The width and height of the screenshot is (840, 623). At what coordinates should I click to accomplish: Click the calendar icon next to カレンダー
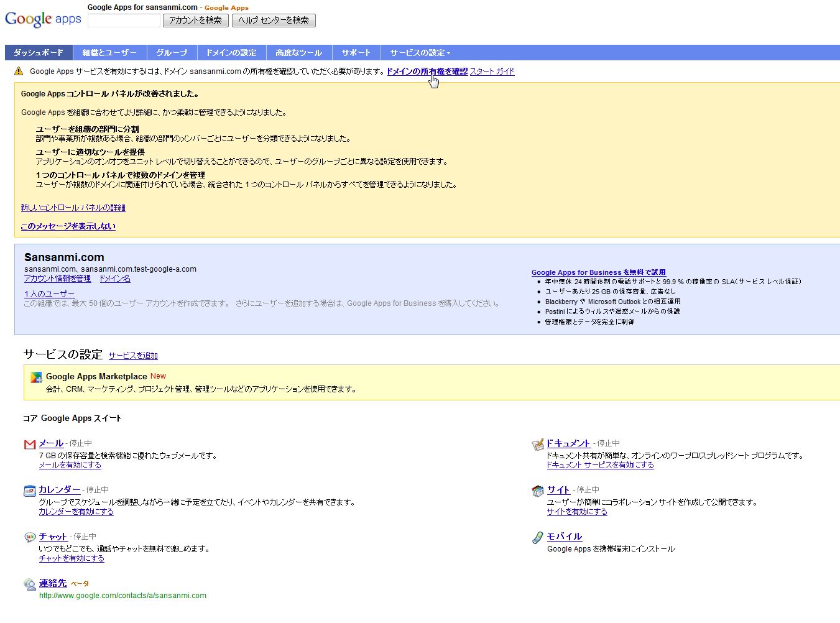(x=30, y=491)
